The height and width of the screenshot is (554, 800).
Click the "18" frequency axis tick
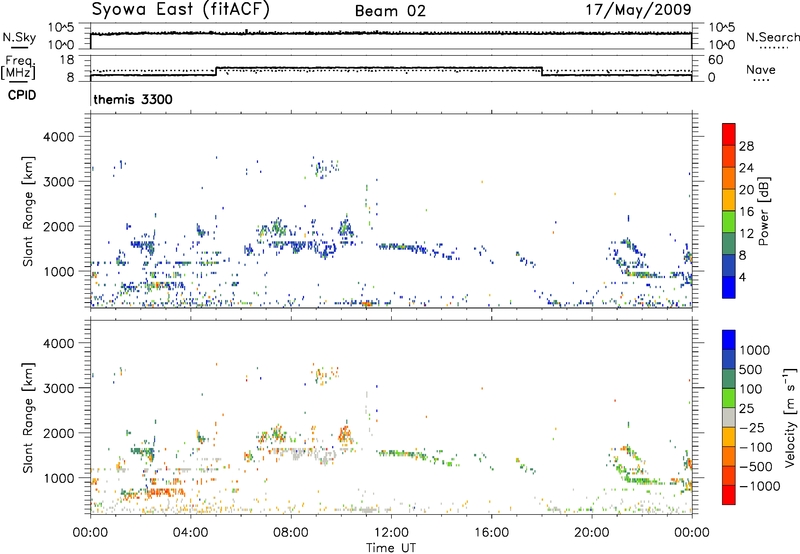[x=67, y=60]
